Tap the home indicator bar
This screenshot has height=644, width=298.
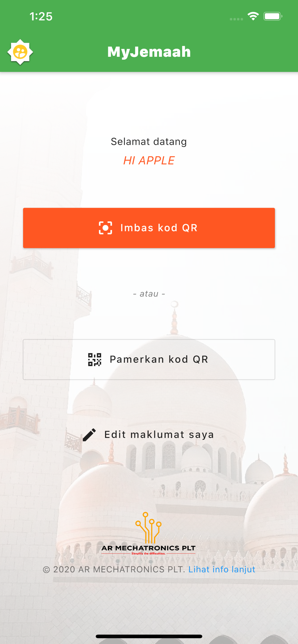click(149, 636)
